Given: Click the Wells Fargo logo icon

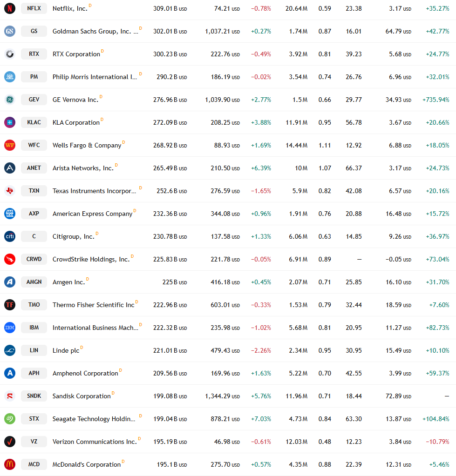Looking at the screenshot, I should [10, 145].
